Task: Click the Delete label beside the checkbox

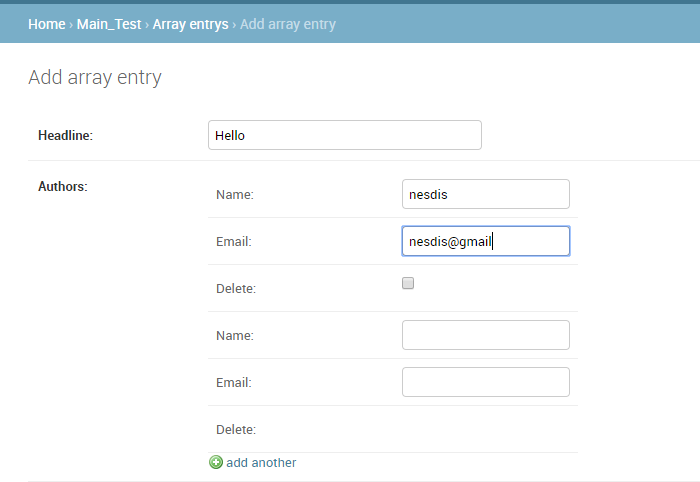Action: click(x=236, y=289)
